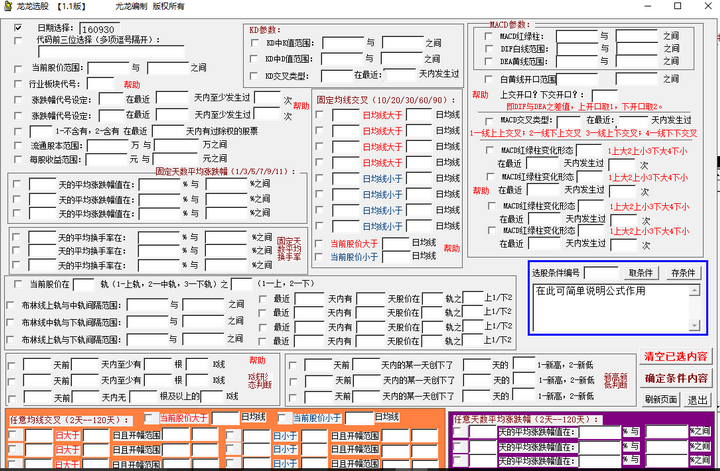The height and width of the screenshot is (471, 720).
Task: Tick the 当前股价范围 checkbox
Action: pos(18,69)
